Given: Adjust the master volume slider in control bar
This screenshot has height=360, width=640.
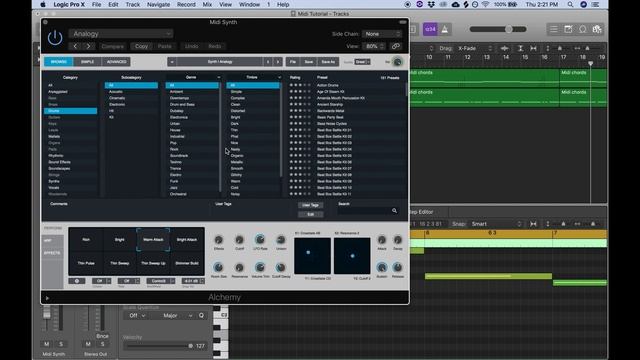Looking at the screenshot, I should point(498,29).
